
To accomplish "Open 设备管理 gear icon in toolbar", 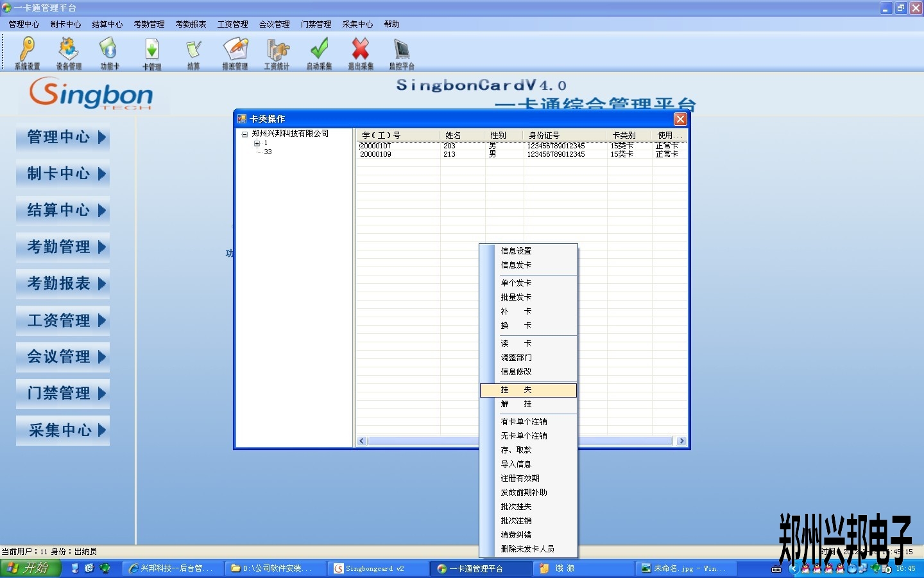I will pyautogui.click(x=69, y=53).
